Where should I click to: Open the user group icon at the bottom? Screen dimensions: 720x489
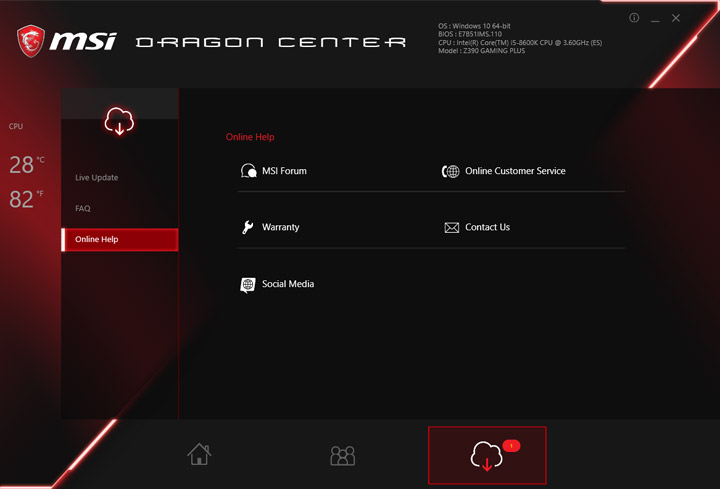point(343,455)
